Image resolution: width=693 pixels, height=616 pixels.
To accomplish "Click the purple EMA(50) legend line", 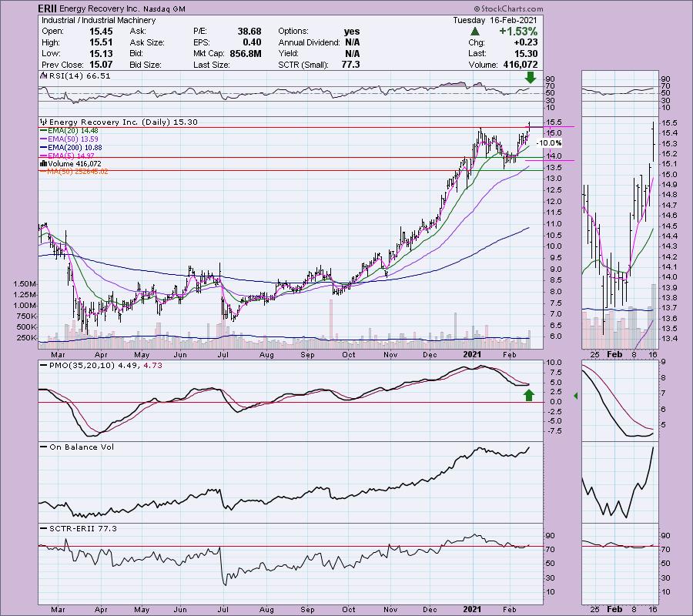I will click(x=43, y=139).
